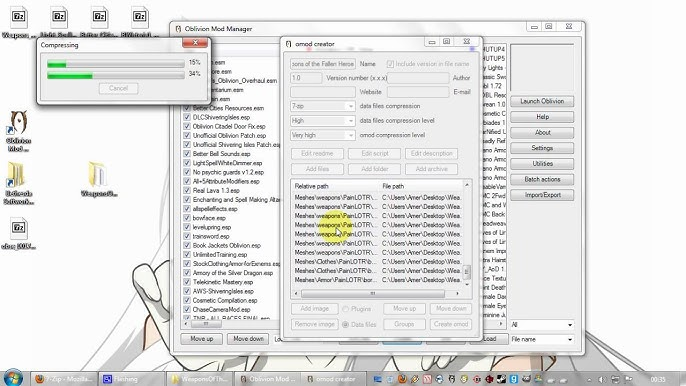Click the Launch Oblivion button
Screen dimensions: 686x386
click(542, 101)
